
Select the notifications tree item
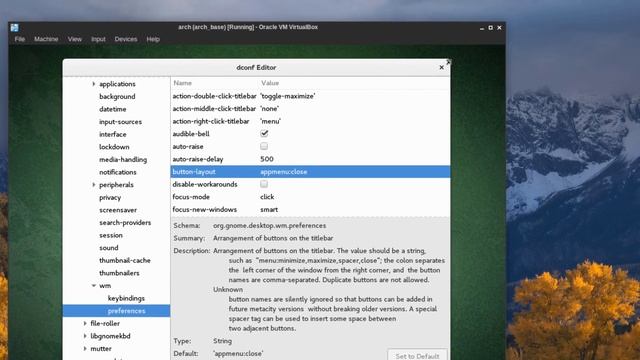(118, 172)
